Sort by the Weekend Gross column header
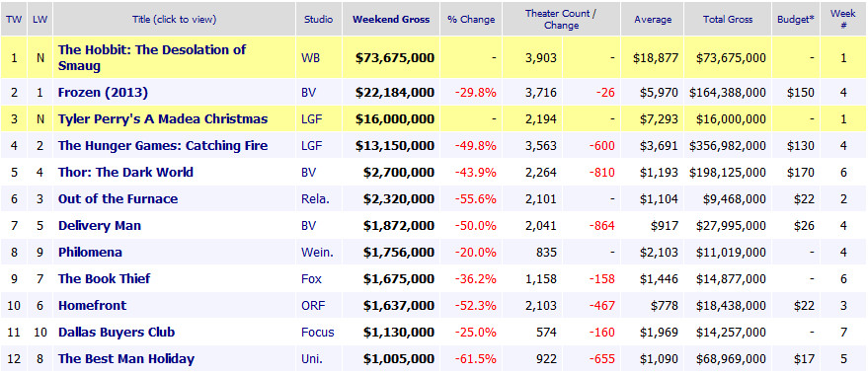The width and height of the screenshot is (868, 375). click(391, 20)
